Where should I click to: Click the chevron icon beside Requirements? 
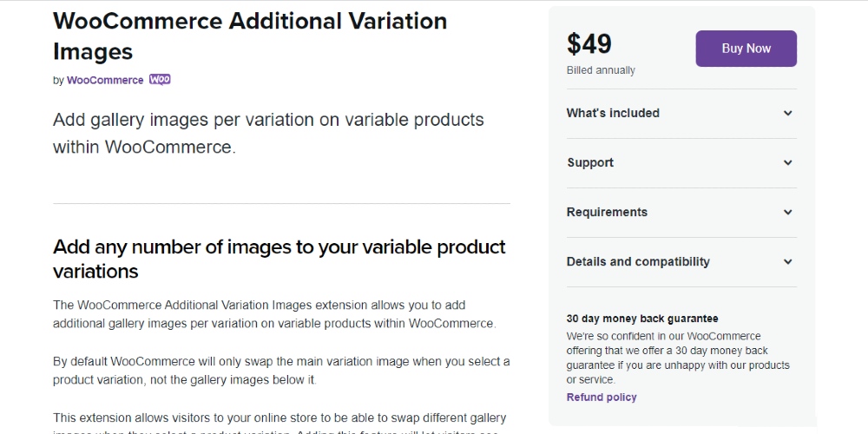[788, 212]
